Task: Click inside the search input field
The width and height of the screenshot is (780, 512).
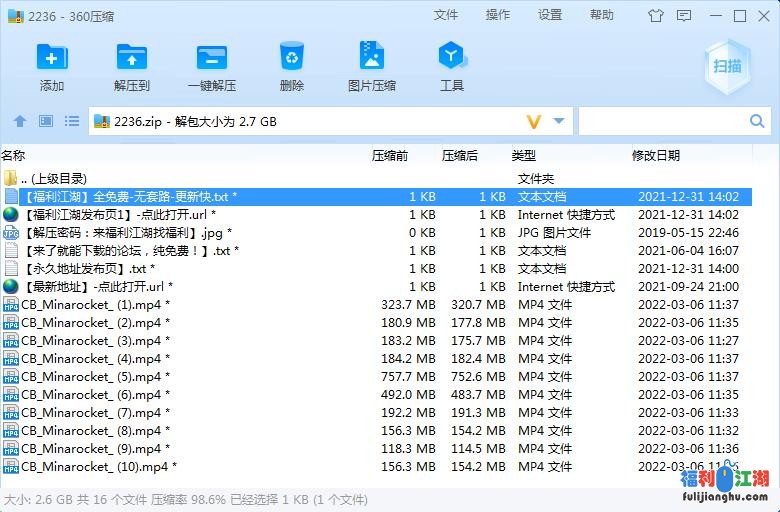Action: (x=660, y=122)
